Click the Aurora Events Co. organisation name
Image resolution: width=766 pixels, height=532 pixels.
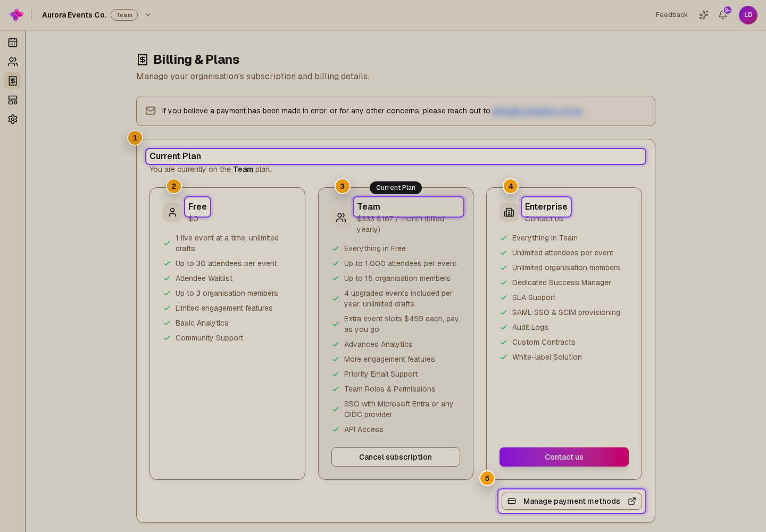pyautogui.click(x=74, y=15)
